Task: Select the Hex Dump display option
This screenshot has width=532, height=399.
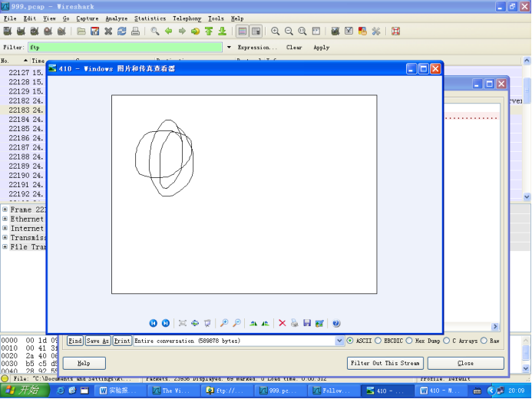Action: (x=409, y=341)
